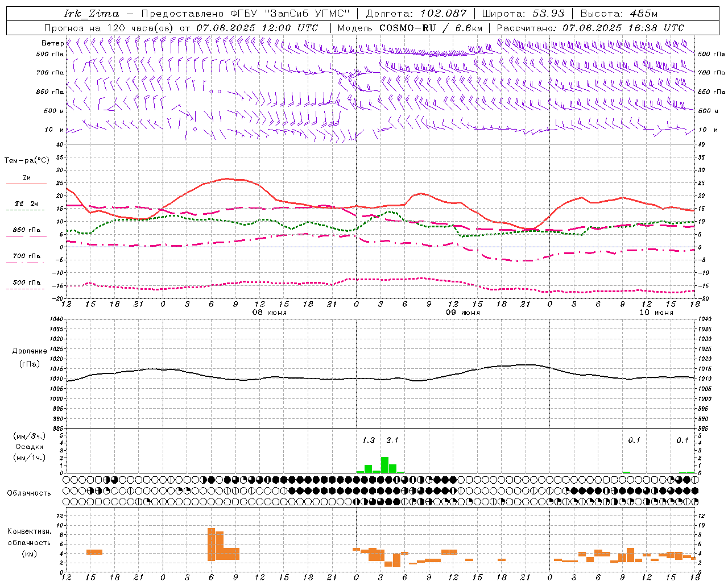Click the "(мм/3ч.)" precipitation unit label

[x=30, y=436]
